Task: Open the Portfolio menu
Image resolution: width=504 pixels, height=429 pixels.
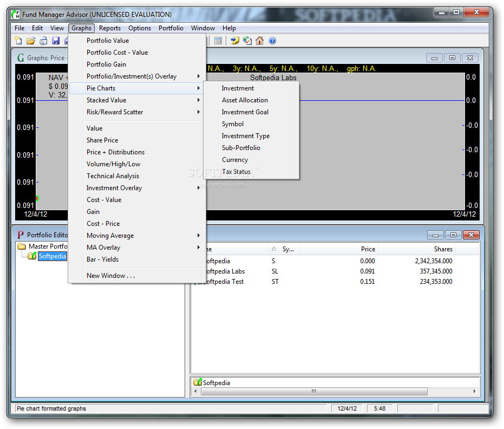Action: pos(171,28)
